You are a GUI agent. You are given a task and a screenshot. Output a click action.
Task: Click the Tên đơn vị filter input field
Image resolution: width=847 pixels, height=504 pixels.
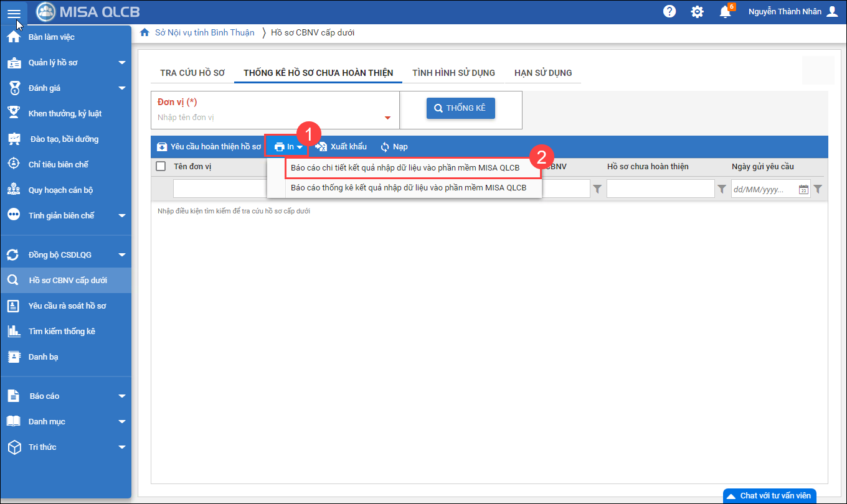point(219,189)
